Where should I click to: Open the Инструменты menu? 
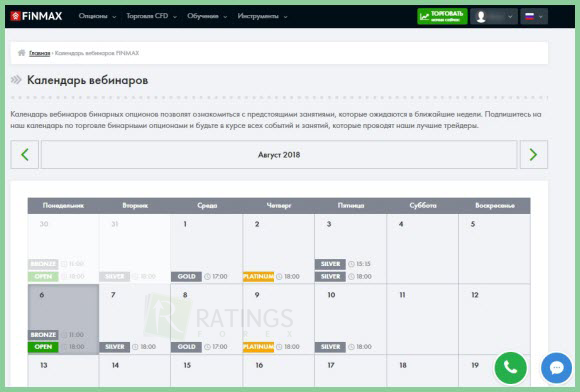coord(262,16)
